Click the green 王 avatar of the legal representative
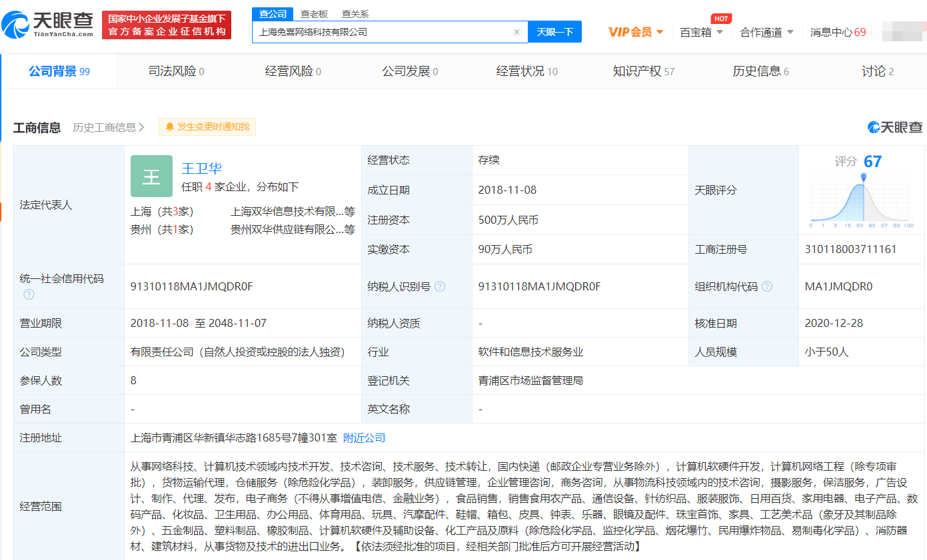The width and height of the screenshot is (927, 560). click(151, 176)
